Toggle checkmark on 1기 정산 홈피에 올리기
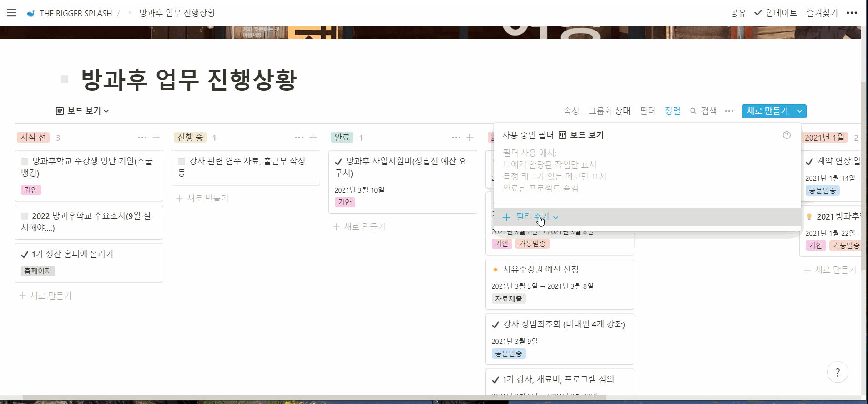This screenshot has height=404, width=868. [25, 254]
